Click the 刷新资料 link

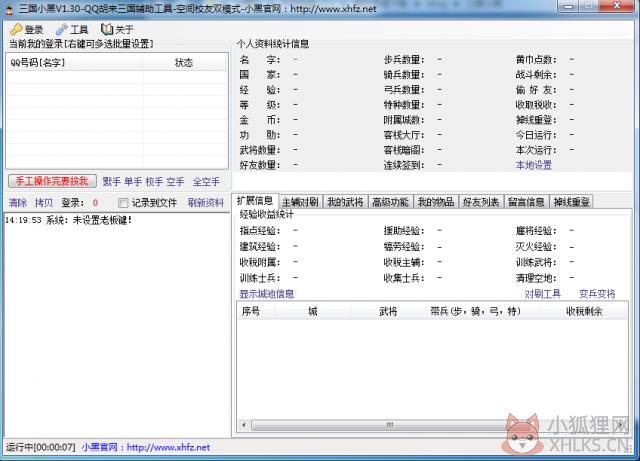(x=206, y=203)
